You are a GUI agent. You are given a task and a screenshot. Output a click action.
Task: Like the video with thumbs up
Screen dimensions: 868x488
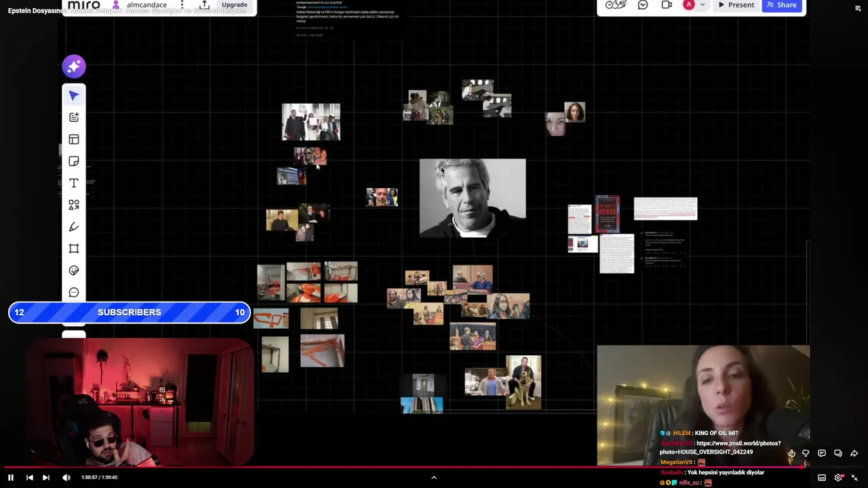point(791,453)
